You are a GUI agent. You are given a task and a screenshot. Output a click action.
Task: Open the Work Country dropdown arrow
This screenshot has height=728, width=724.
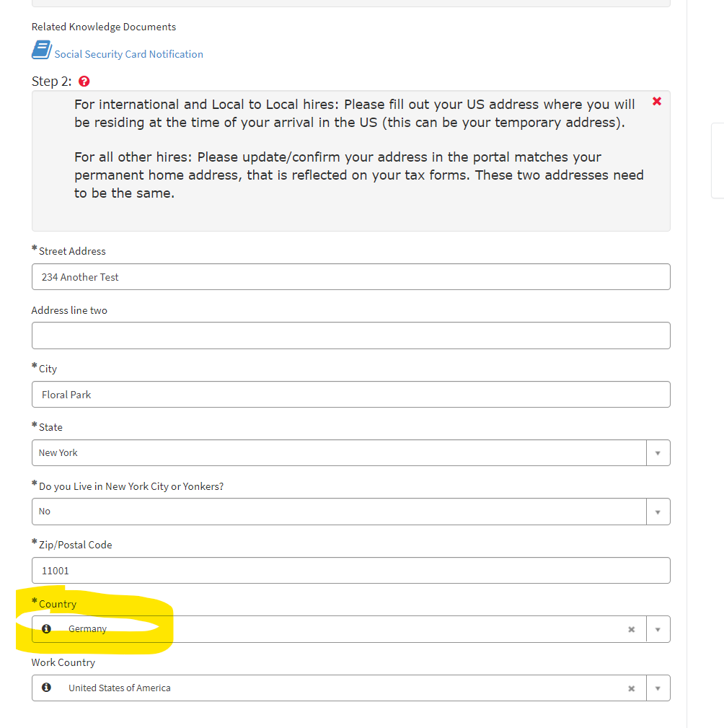(658, 688)
